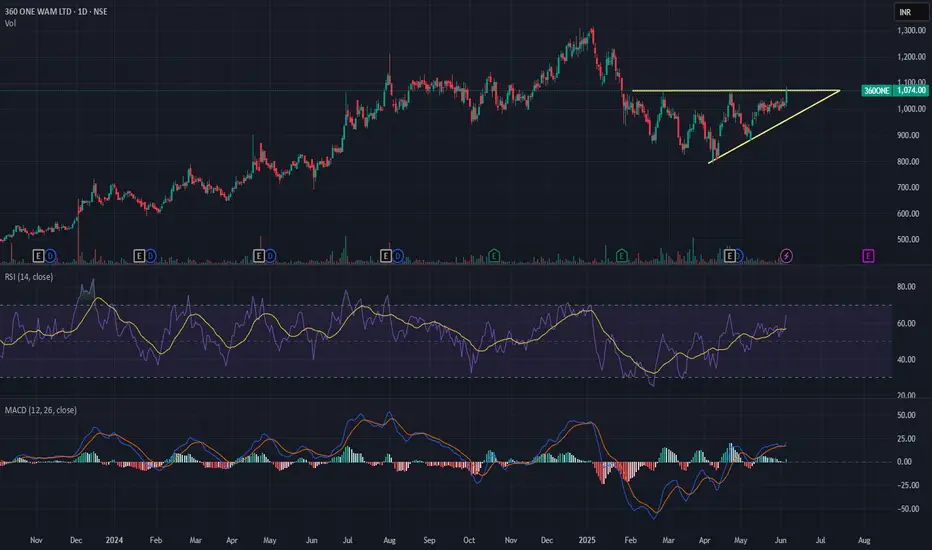Click the MACD -50.00 scale label
Screen dimensions: 932x550
coord(907,509)
